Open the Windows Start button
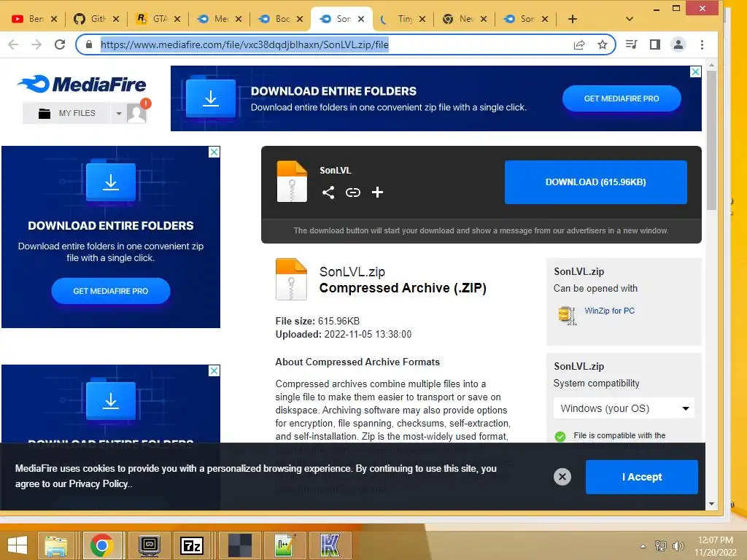747x560 pixels. [x=18, y=545]
